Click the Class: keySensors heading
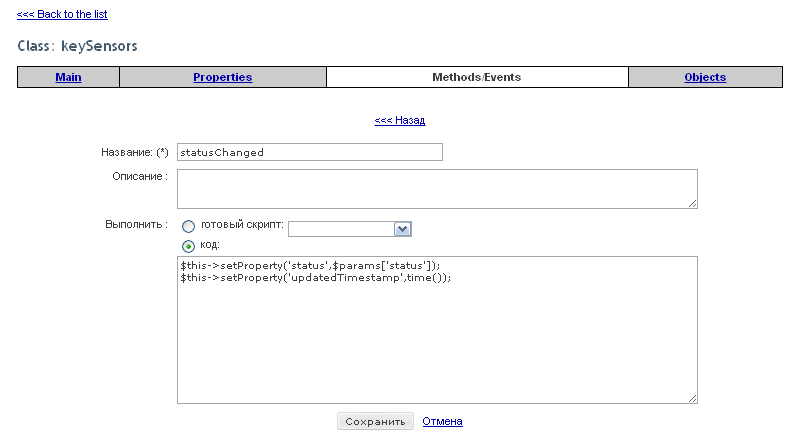 click(77, 46)
